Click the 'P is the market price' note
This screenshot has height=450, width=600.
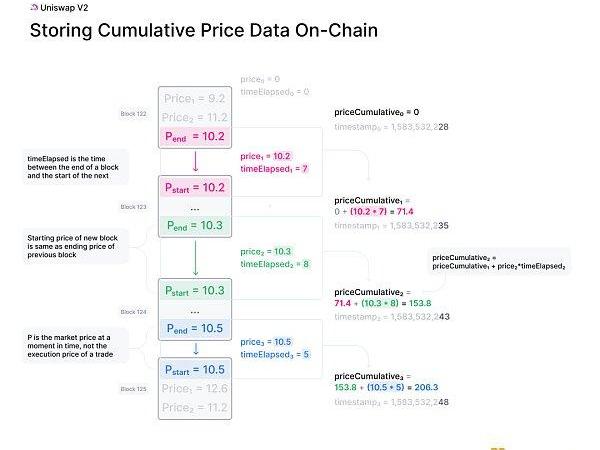pos(75,346)
